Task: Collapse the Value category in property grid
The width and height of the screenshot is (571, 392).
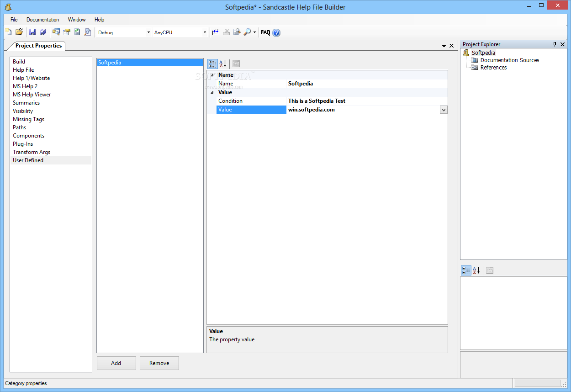Action: (x=211, y=92)
